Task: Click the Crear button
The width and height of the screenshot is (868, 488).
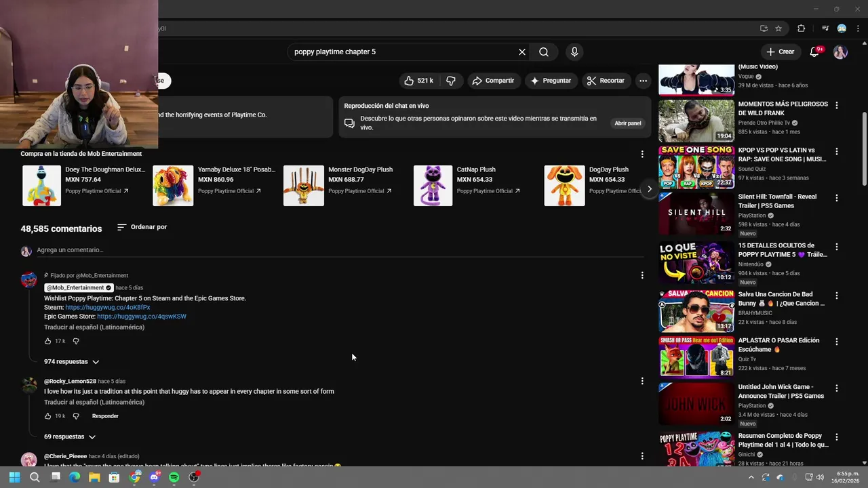Action: [x=780, y=52]
